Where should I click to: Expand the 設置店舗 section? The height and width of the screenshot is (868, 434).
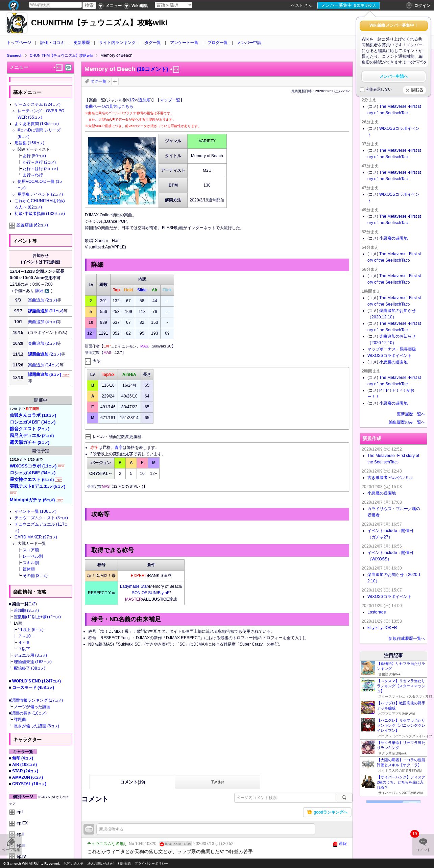pyautogui.click(x=12, y=225)
